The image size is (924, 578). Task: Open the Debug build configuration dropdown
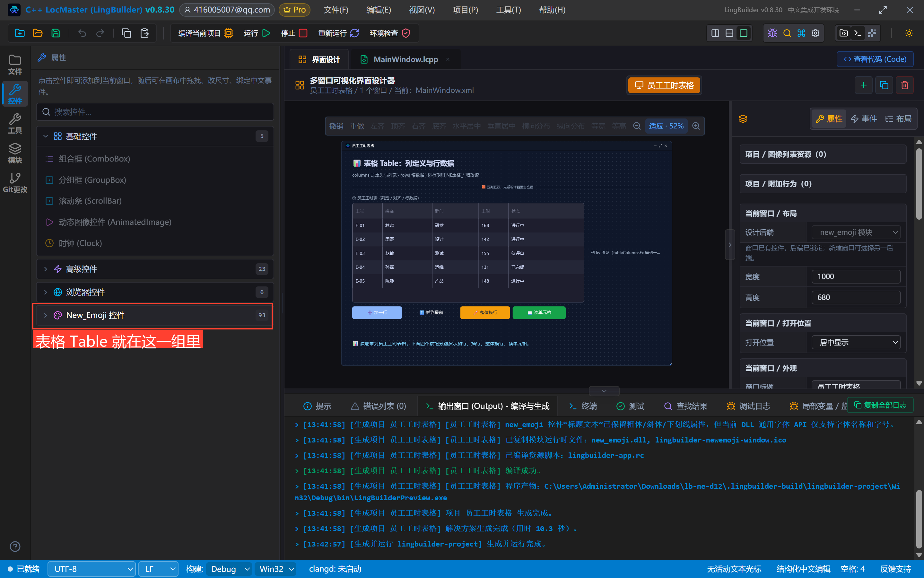tap(229, 569)
